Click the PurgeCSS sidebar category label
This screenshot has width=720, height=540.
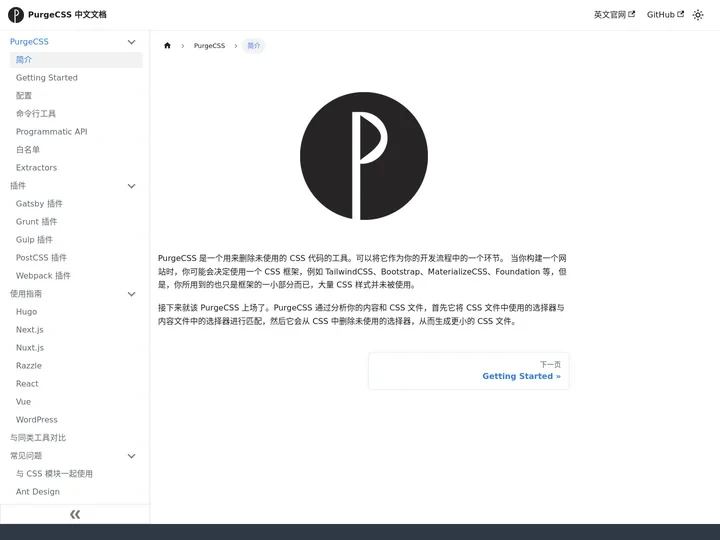29,42
